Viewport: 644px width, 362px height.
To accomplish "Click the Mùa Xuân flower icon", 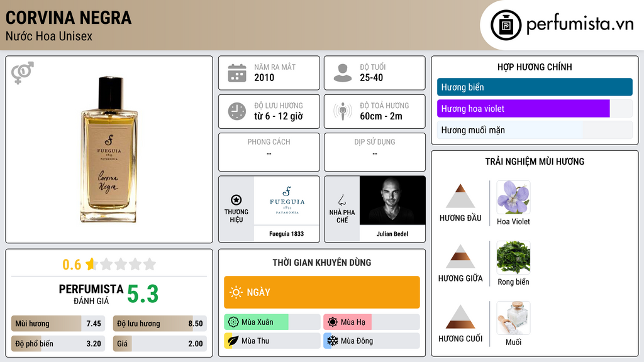I will coord(233,322).
